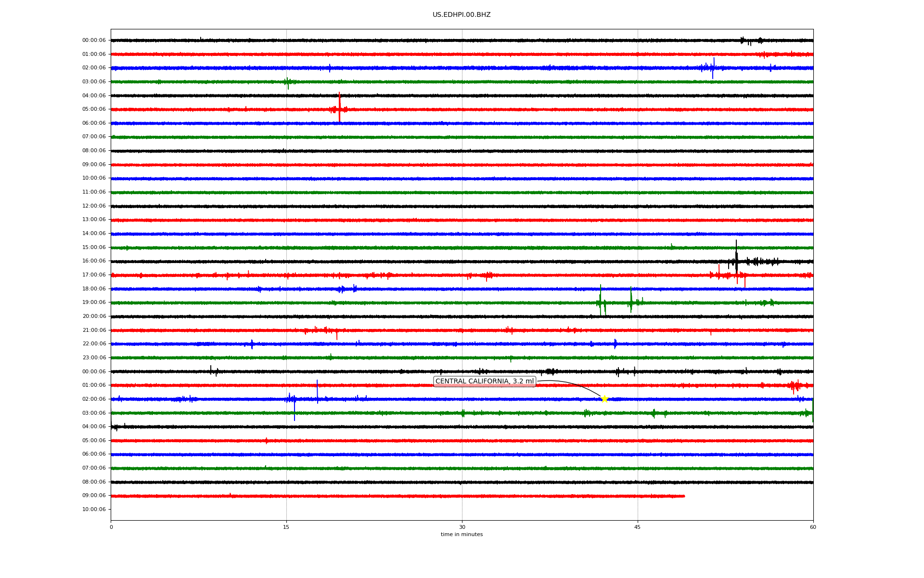Click the end of the last red 09:00:06 trace
Screen dimensions: 924x578
683,496
